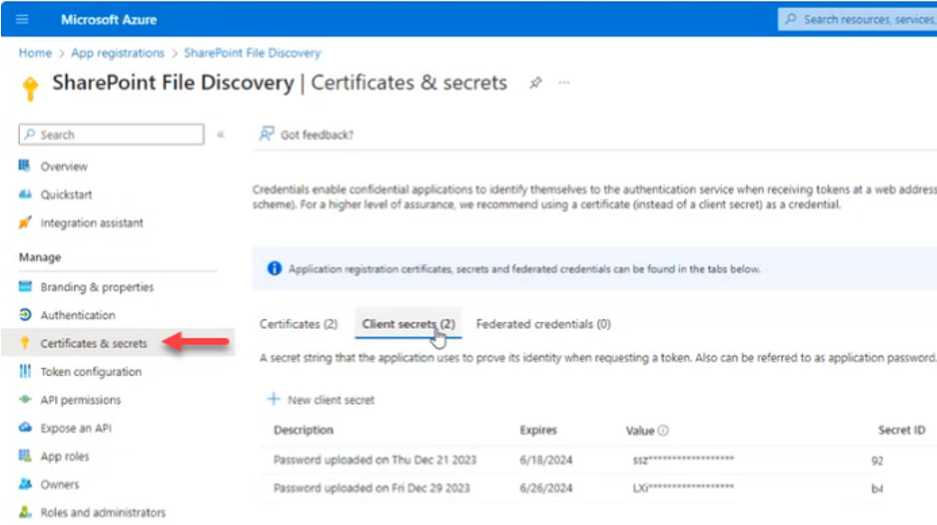Open Roles and administrators
The height and width of the screenshot is (525, 937).
point(103,512)
